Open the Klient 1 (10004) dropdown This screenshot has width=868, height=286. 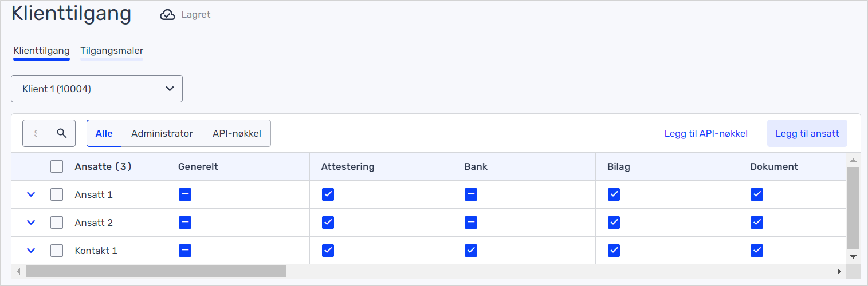coord(97,89)
